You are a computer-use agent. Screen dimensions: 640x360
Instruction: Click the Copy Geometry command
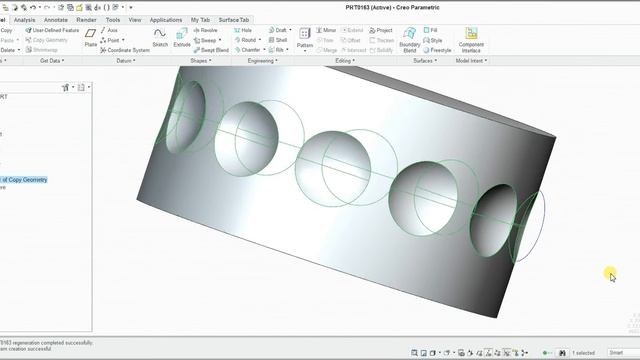[x=46, y=40]
